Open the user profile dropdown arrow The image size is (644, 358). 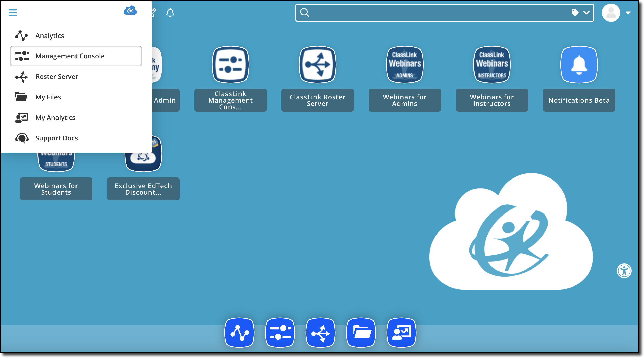tap(628, 13)
